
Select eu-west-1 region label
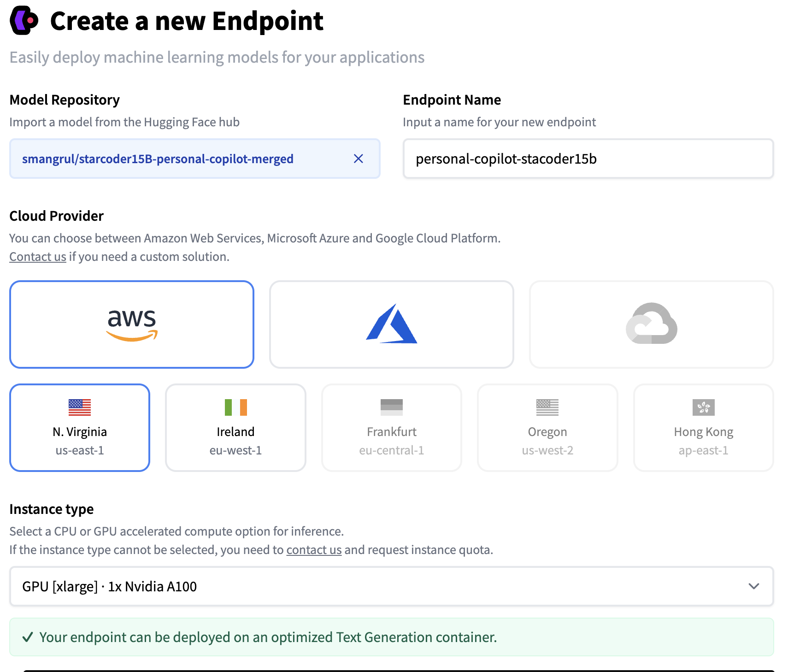pyautogui.click(x=235, y=450)
